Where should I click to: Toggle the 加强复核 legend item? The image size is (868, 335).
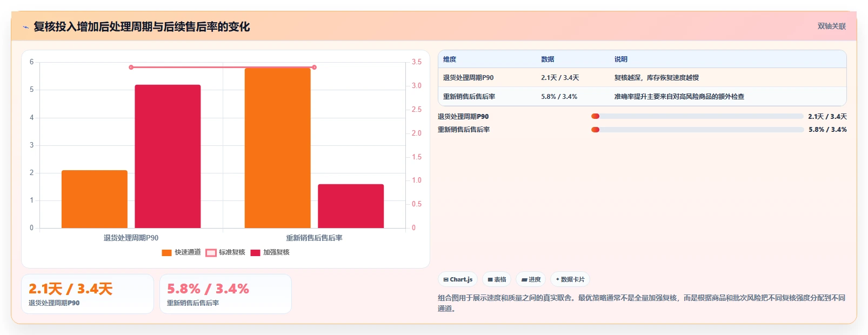[x=270, y=252]
